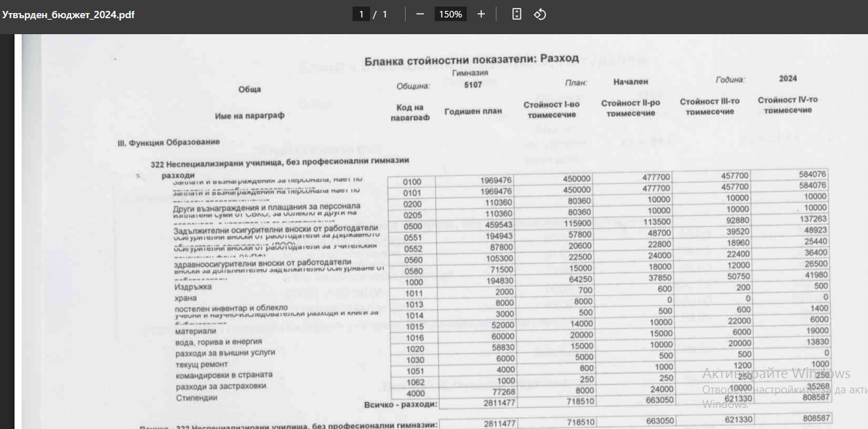Click the Издръжка row label
868x429 pixels.
click(x=193, y=287)
